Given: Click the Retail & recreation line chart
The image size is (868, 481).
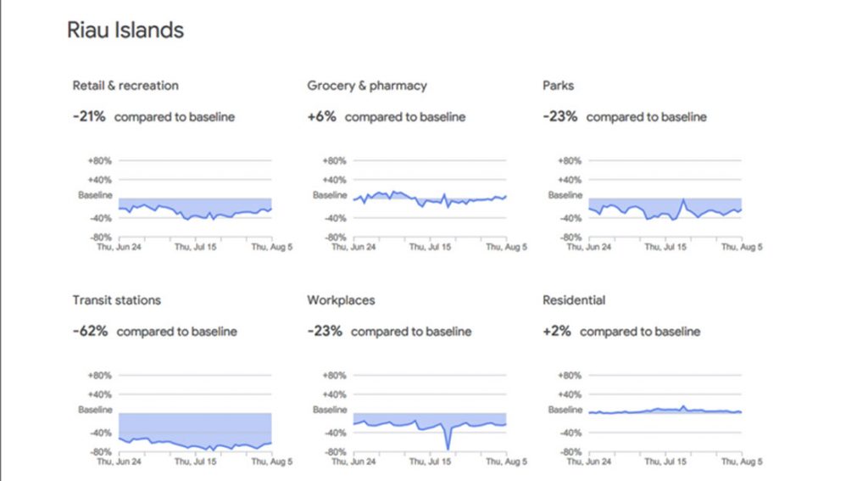Looking at the screenshot, I should (x=195, y=208).
